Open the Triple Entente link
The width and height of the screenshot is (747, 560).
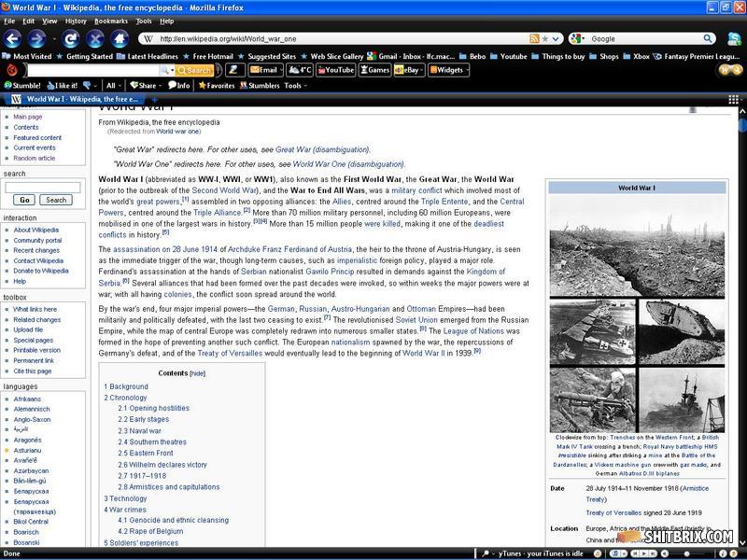(444, 202)
